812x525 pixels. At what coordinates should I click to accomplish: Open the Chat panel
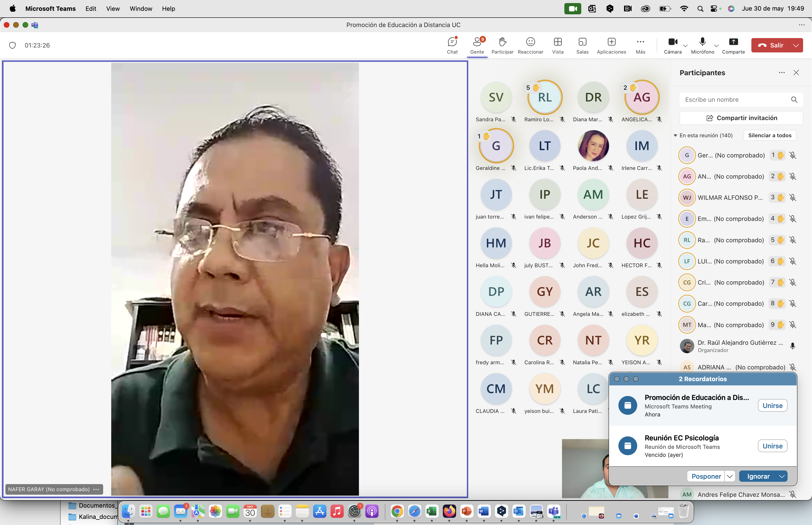452,45
